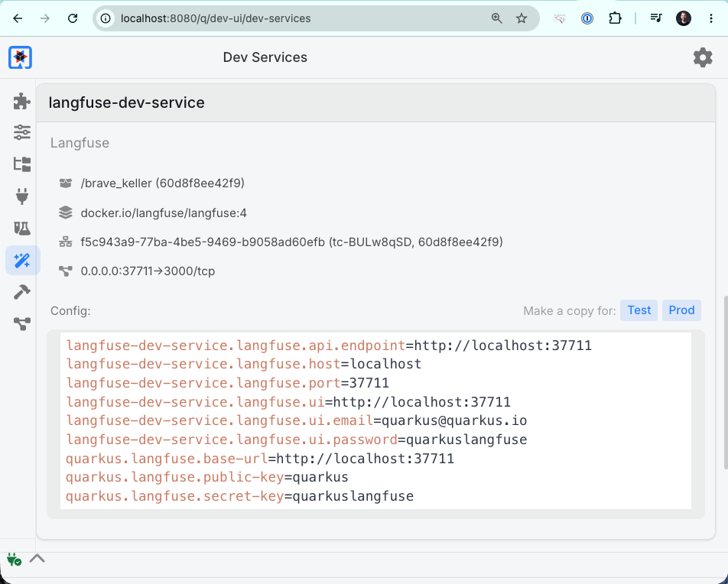Click the langfuse-dev-service card header

[x=375, y=102]
